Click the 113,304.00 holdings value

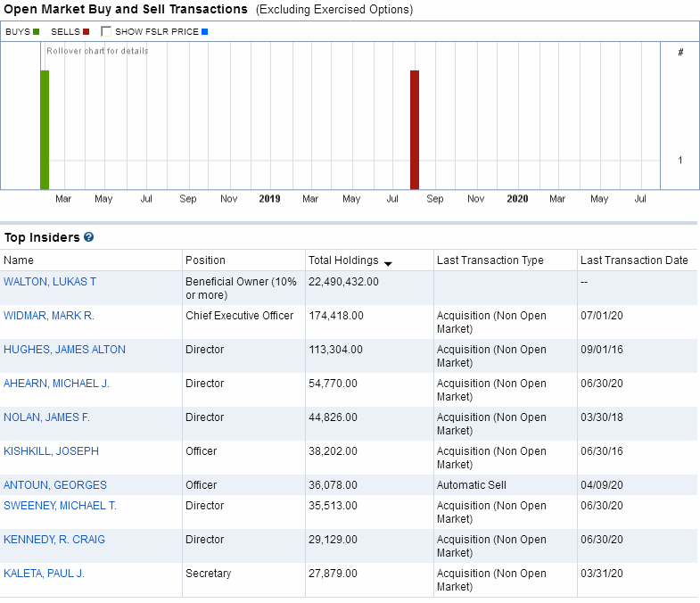[335, 350]
